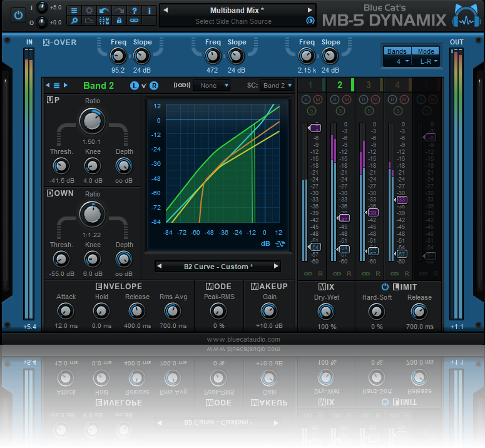485x448 pixels.
Task: Click the side chain source icon
Action: tap(310, 21)
